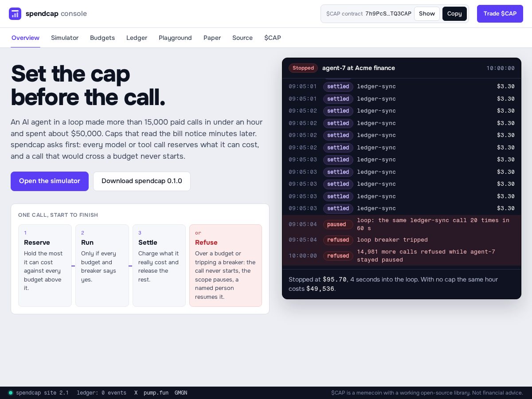
Task: Open the Playground tab
Action: pyautogui.click(x=175, y=38)
